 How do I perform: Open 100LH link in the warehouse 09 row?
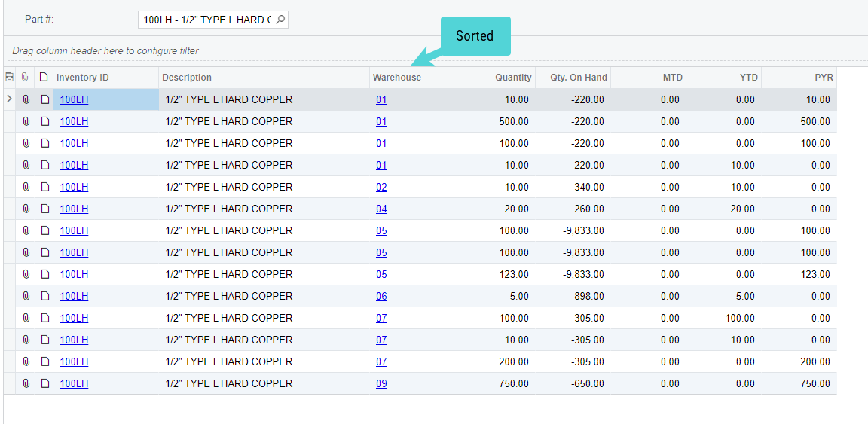pyautogui.click(x=74, y=383)
